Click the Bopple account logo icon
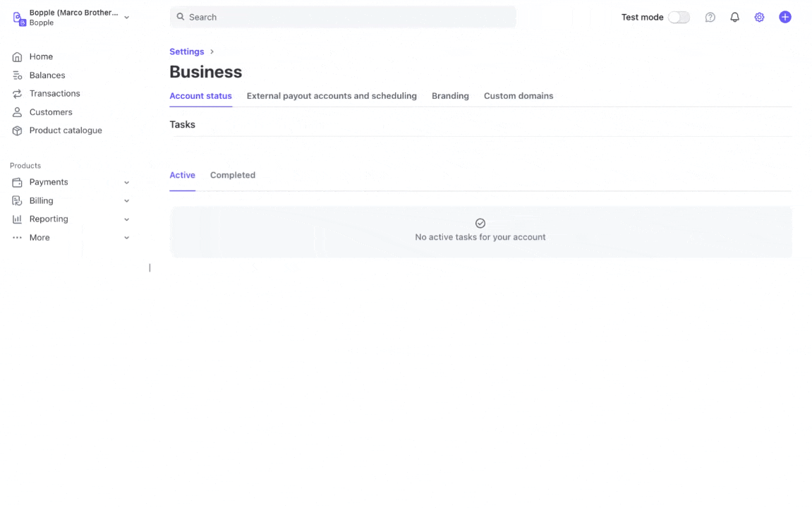Viewport: 812px width, 508px height. click(x=19, y=18)
